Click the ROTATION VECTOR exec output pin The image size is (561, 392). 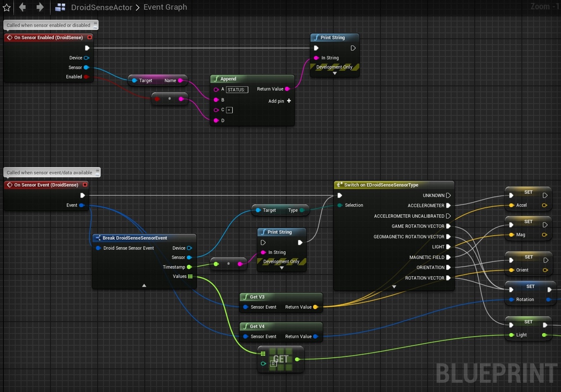click(x=448, y=278)
